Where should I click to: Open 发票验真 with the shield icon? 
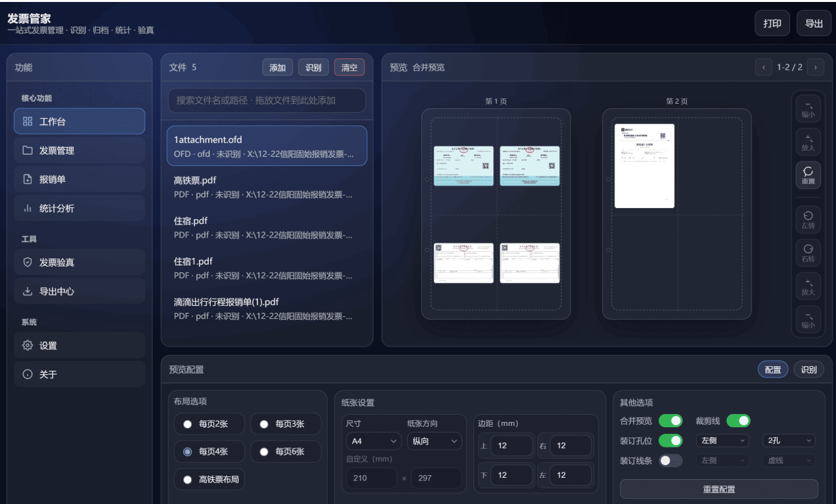(x=79, y=262)
